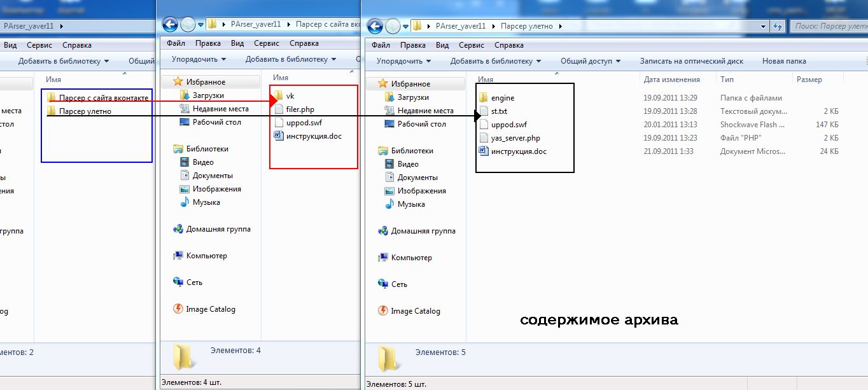This screenshot has height=390, width=868.
Task: Open 'Добавить в библиотеку' dropdown in middle window
Action: coord(291,59)
